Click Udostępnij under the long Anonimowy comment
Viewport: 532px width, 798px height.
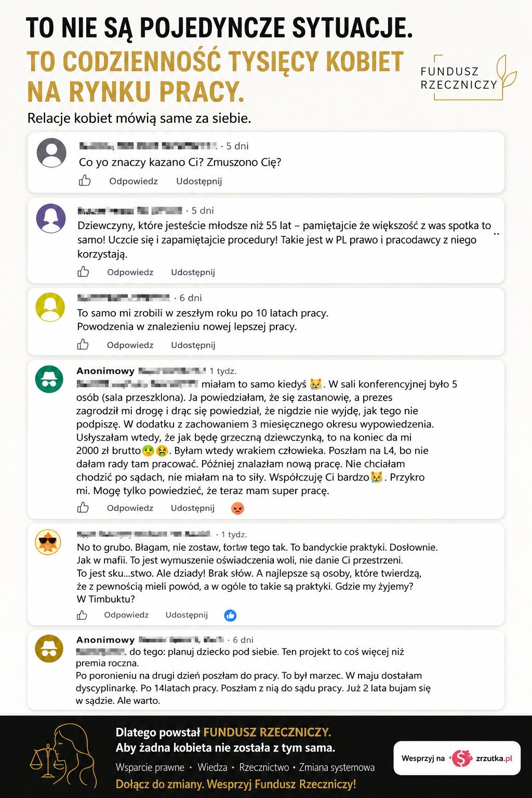193,508
